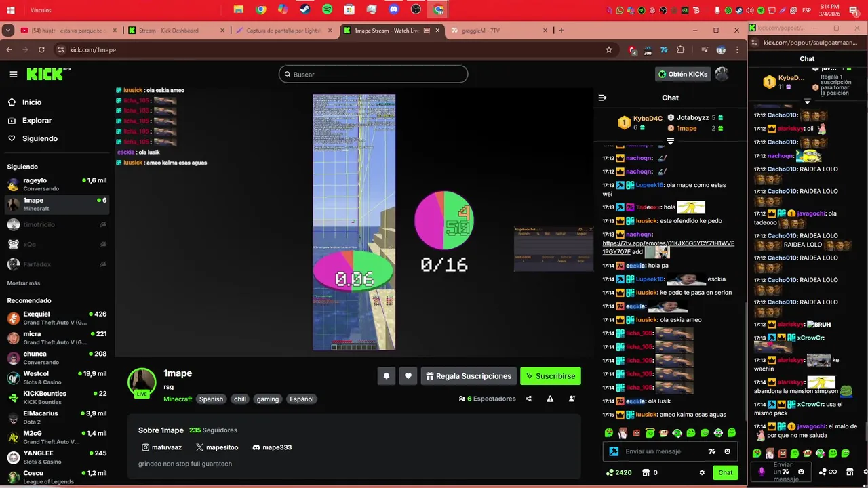868x488 pixels.
Task: Open matuvaaz Instagram link
Action: point(161,447)
